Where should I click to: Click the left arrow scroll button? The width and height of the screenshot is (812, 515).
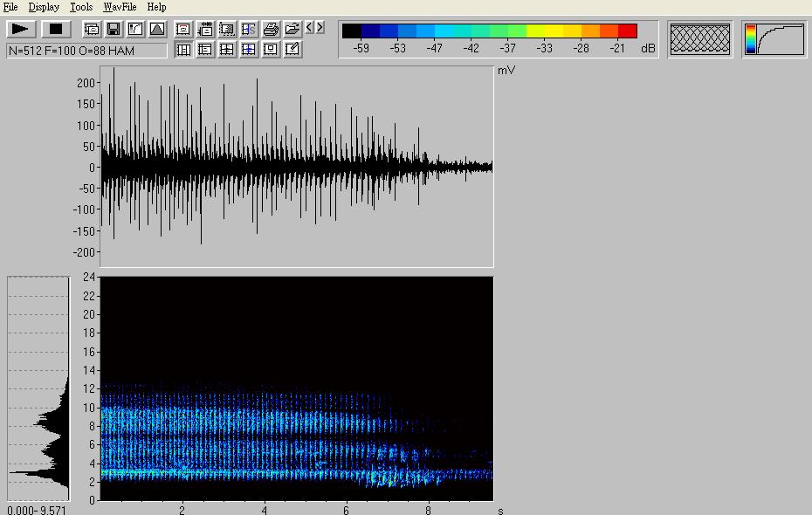click(310, 28)
